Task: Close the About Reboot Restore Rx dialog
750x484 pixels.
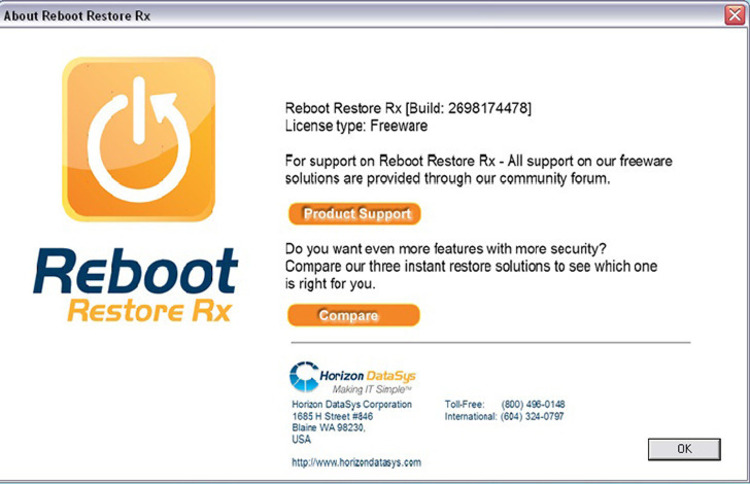Action: point(735,15)
